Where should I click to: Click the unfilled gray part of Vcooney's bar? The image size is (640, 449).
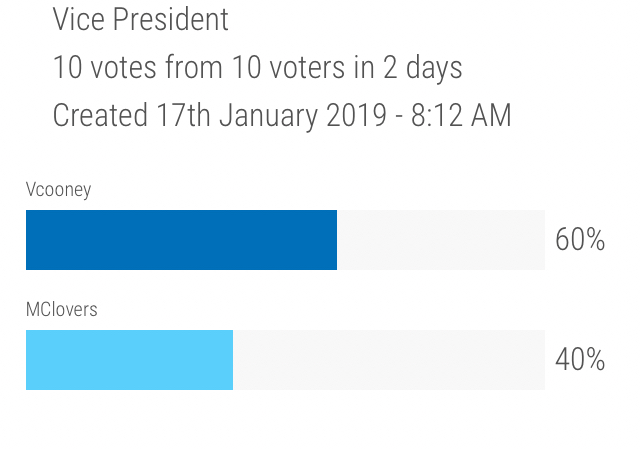coord(440,240)
